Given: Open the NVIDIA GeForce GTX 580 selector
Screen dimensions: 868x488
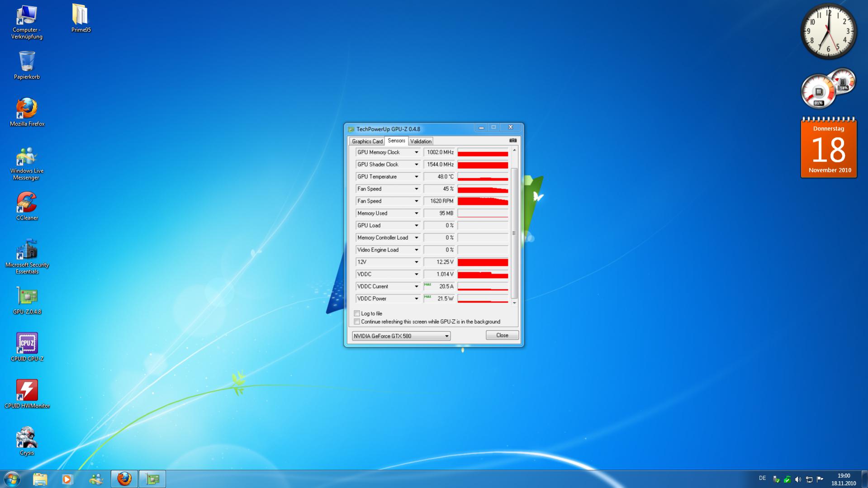Looking at the screenshot, I should point(401,336).
